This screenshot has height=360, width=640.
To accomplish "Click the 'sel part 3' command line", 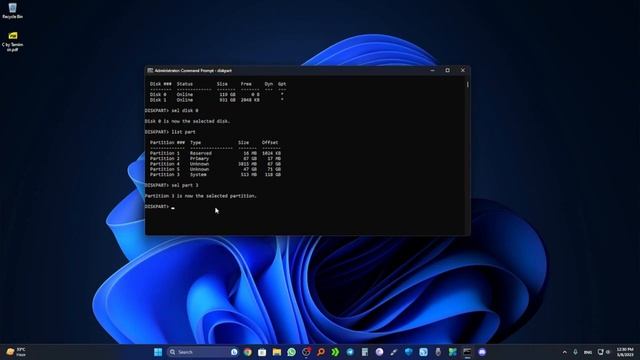I will [x=171, y=185].
